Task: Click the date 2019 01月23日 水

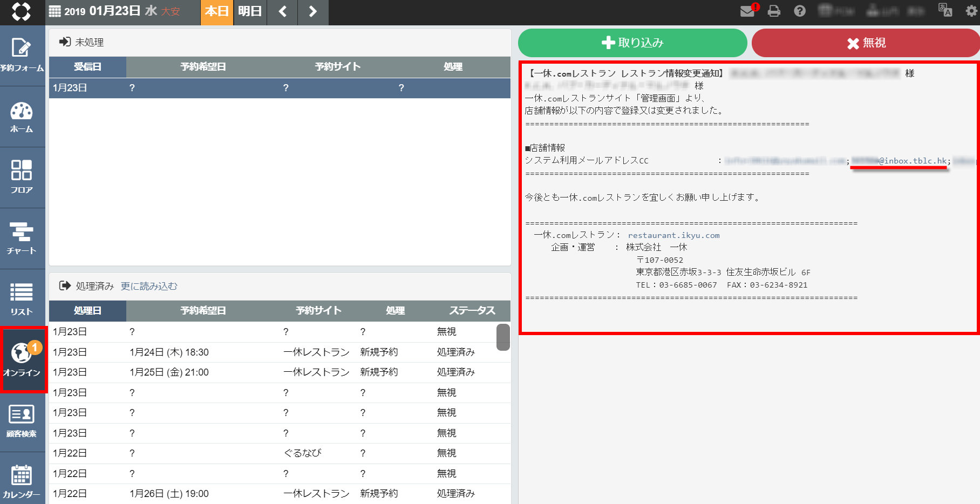Action: coord(111,11)
